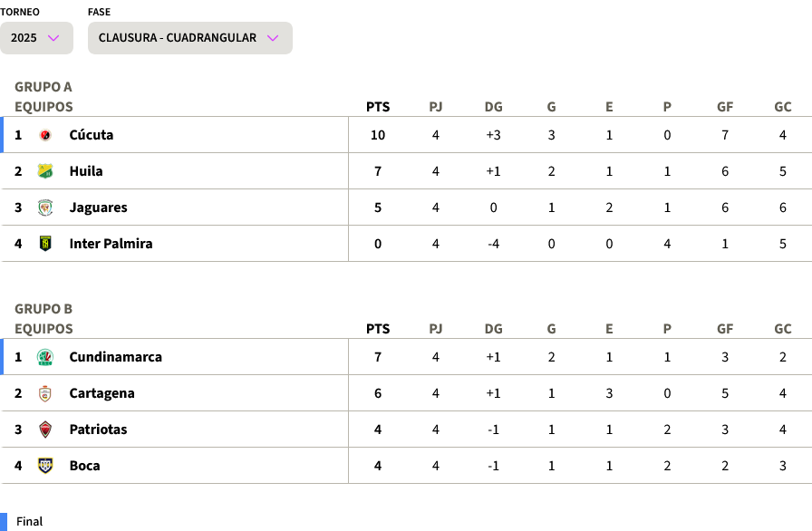Image resolution: width=812 pixels, height=531 pixels.
Task: Click the Patriotas team crest icon
Action: (45, 430)
